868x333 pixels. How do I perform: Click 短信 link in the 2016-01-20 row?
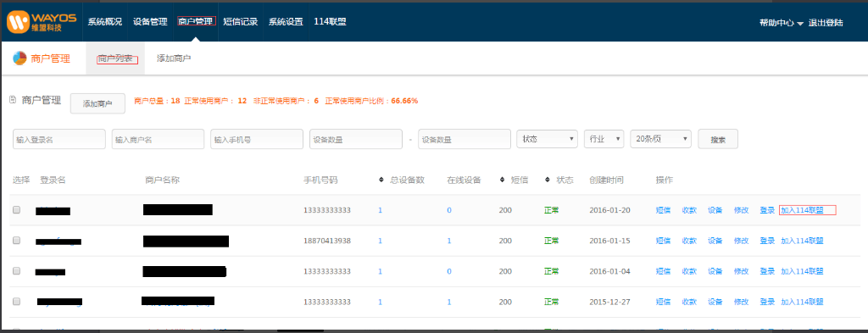pyautogui.click(x=663, y=210)
